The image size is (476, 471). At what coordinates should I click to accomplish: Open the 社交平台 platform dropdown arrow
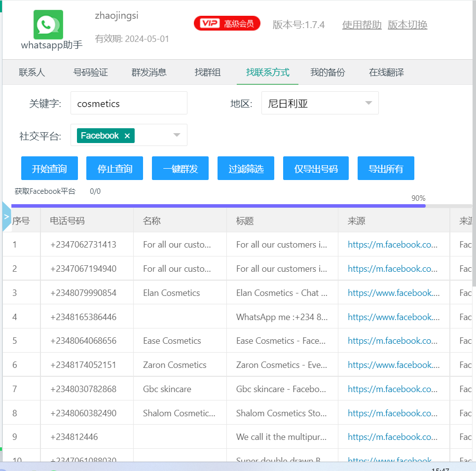[x=177, y=135]
